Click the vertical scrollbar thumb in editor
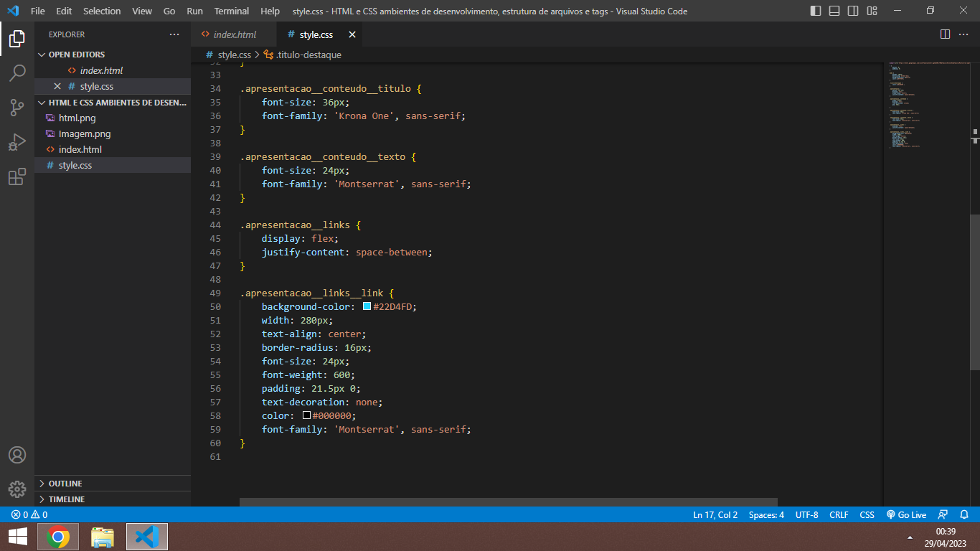Viewport: 980px width, 551px height. tap(975, 293)
